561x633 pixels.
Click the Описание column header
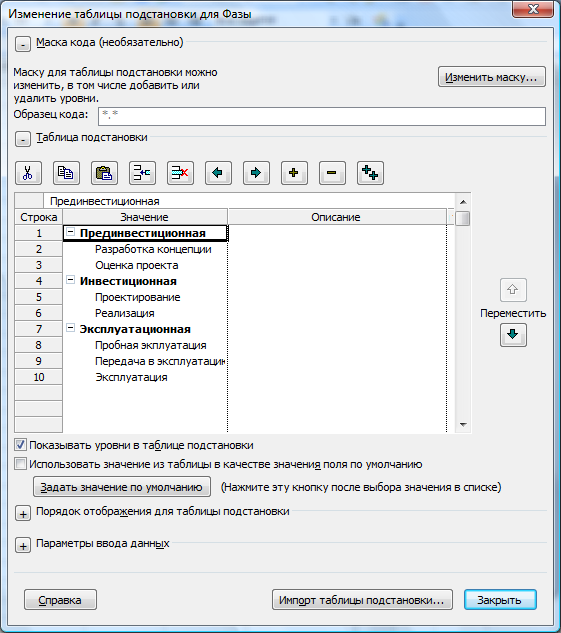(x=337, y=217)
